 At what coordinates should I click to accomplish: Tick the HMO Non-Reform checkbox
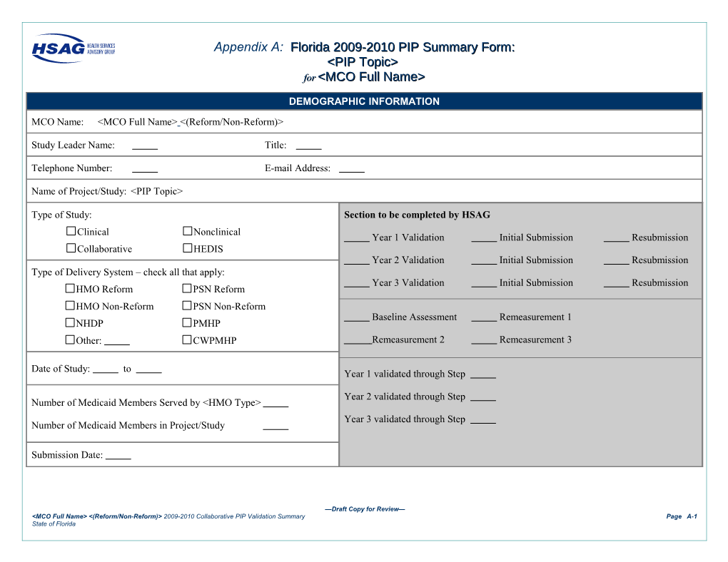click(x=71, y=305)
